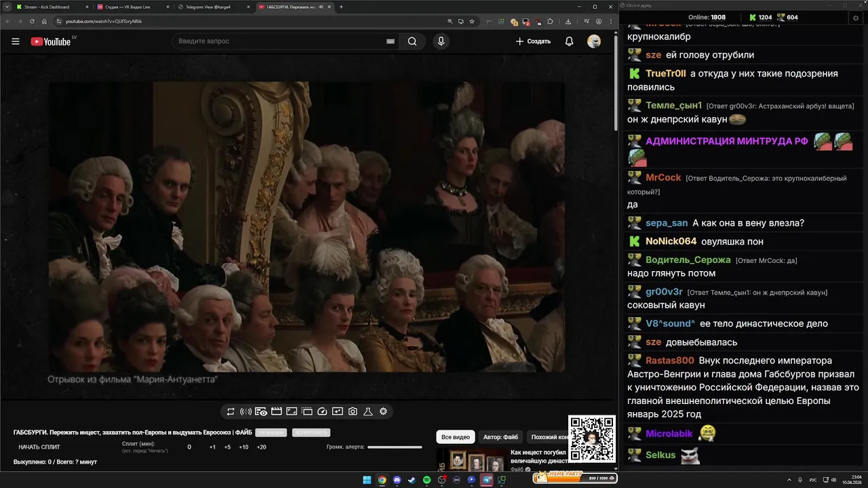Open enhancer settings gear icon

pyautogui.click(x=383, y=411)
